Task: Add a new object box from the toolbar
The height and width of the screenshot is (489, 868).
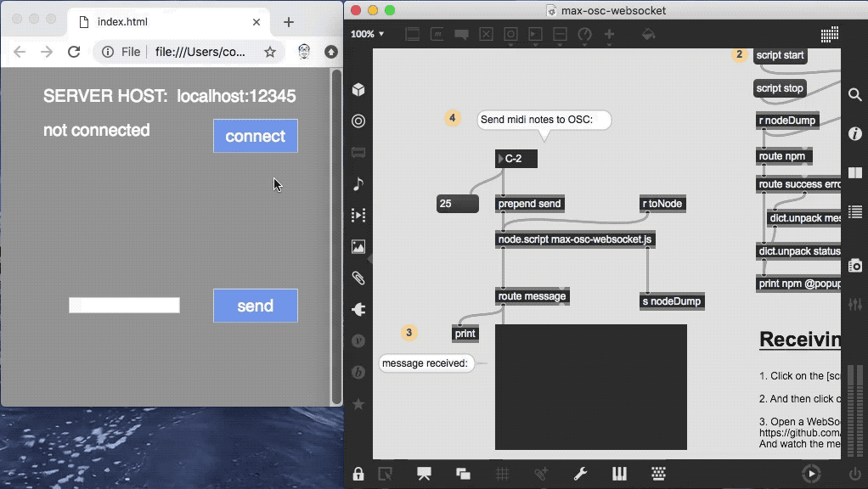Action: 412,34
